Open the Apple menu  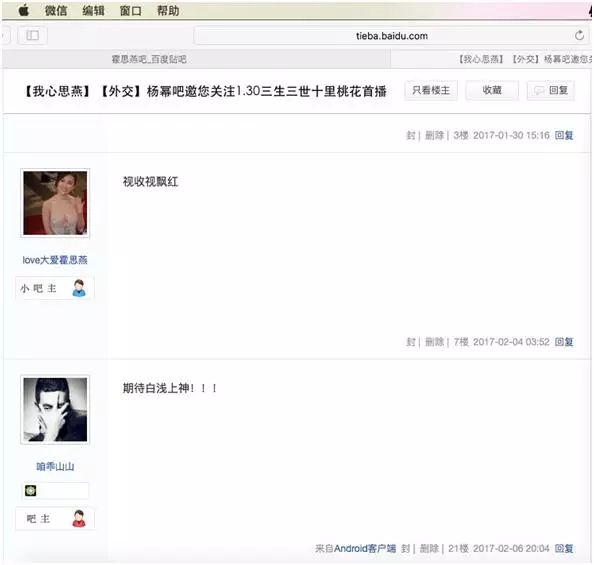23,10
